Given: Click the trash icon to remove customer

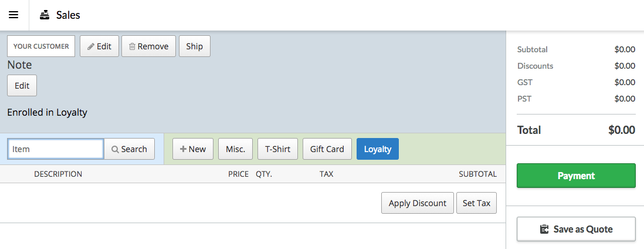Looking at the screenshot, I should coord(133,46).
